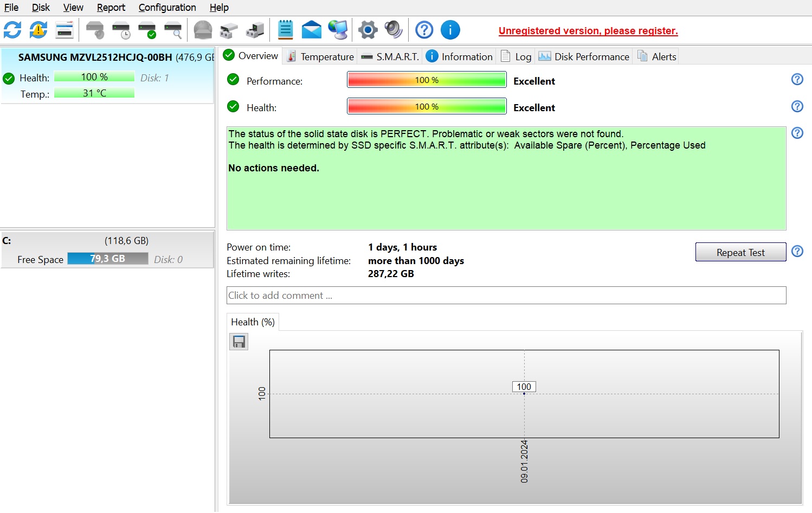
Task: Click help icon beside Repeat Test button
Action: (797, 251)
